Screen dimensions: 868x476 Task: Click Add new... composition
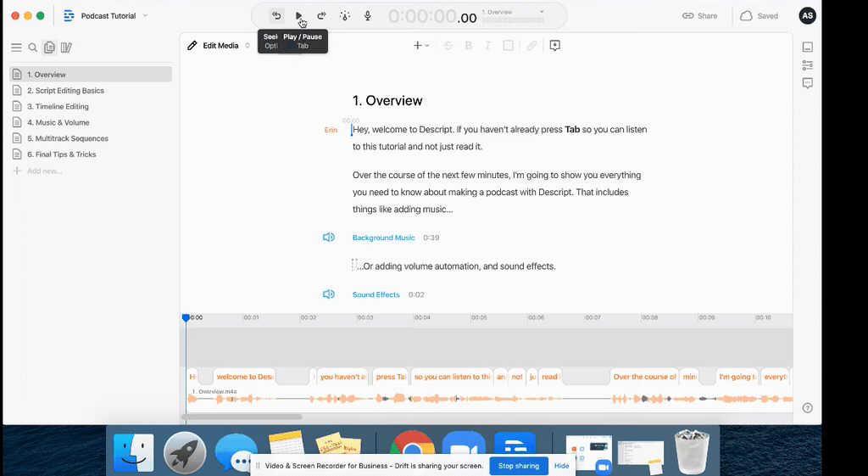37,171
